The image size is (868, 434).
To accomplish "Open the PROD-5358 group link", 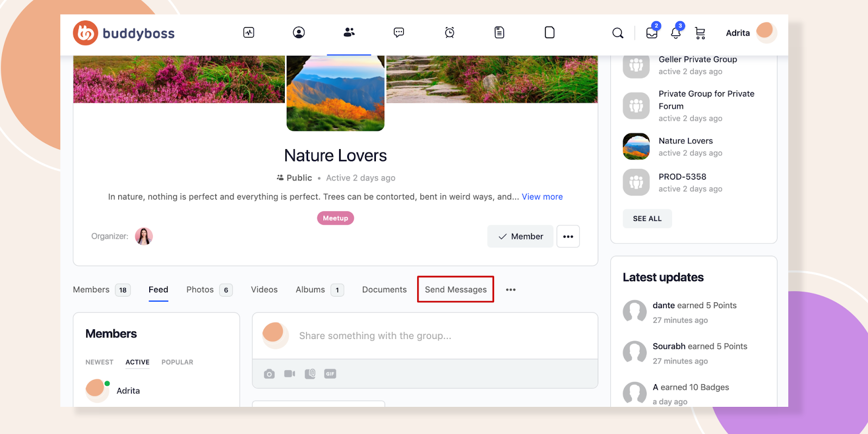I will pyautogui.click(x=682, y=177).
